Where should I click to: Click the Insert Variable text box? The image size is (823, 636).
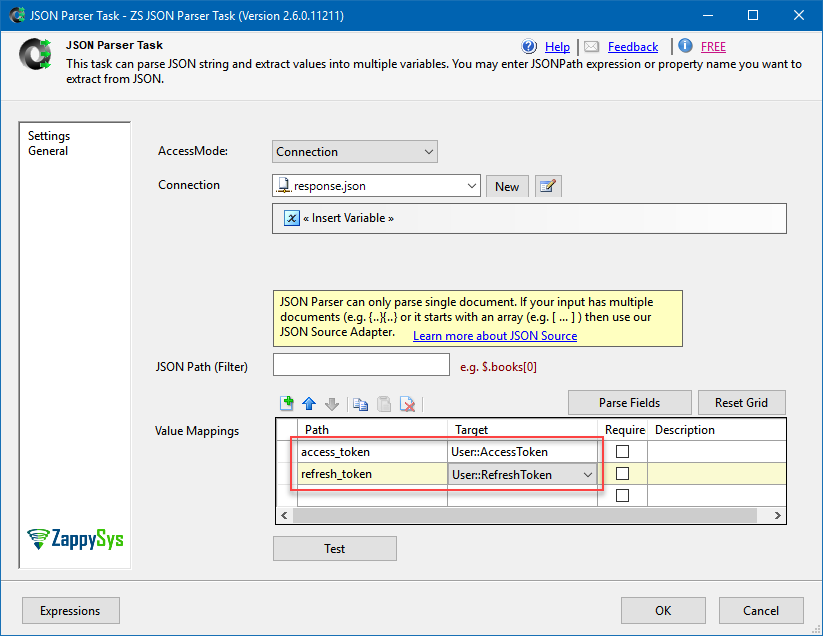529,218
